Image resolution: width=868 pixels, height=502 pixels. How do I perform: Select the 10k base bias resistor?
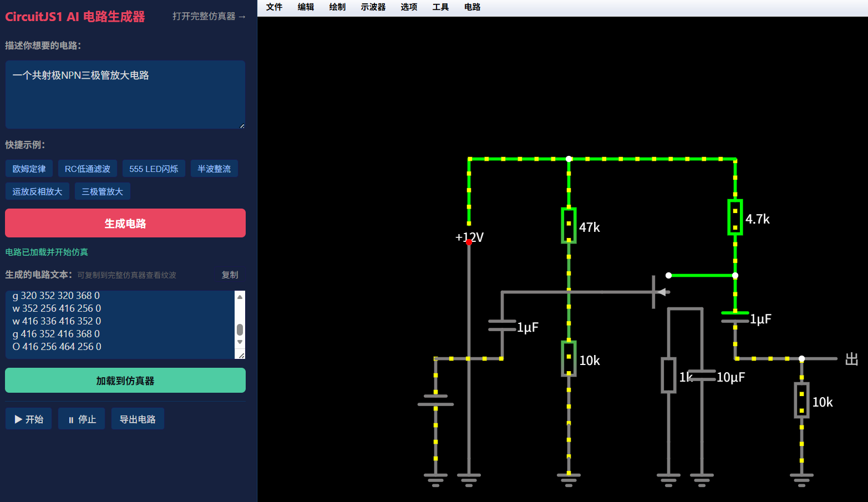point(568,358)
